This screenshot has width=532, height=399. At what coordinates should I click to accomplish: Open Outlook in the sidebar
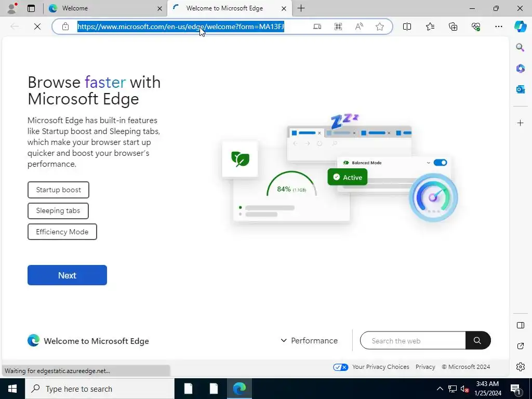521,89
